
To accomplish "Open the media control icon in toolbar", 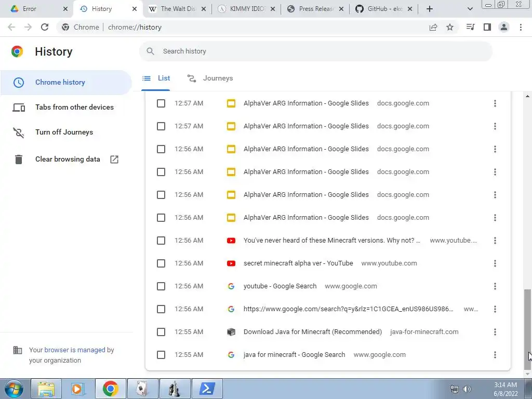I will point(471,27).
